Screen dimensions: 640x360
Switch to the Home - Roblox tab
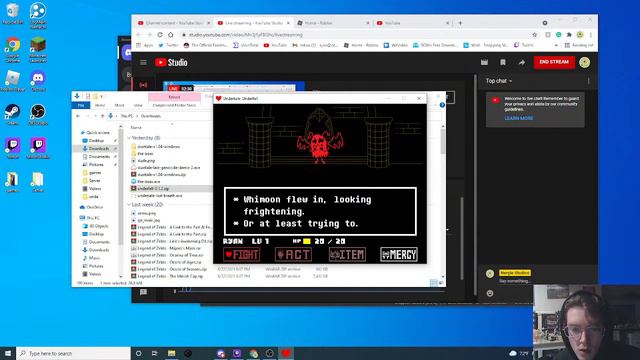pos(333,23)
